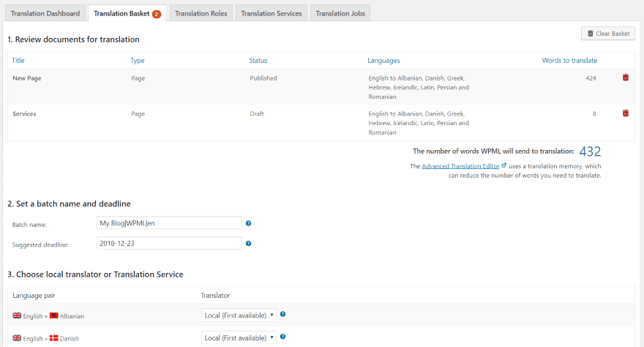Focus the Suggested deadline date field
The width and height of the screenshot is (644, 347).
click(x=169, y=243)
